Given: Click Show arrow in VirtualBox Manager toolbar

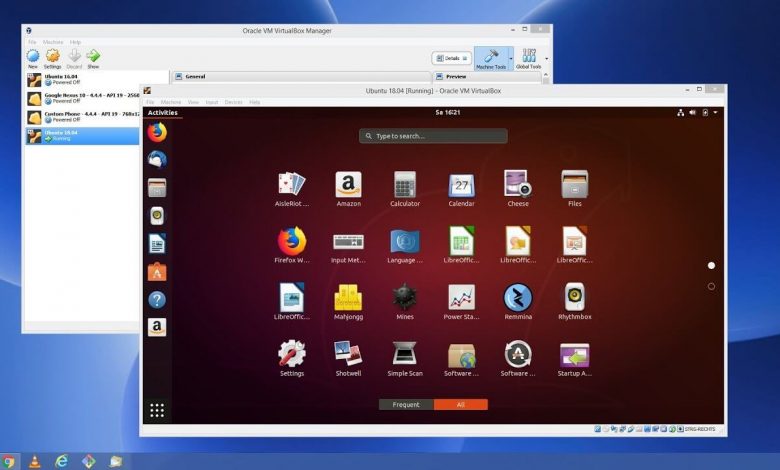Looking at the screenshot, I should (x=93, y=59).
